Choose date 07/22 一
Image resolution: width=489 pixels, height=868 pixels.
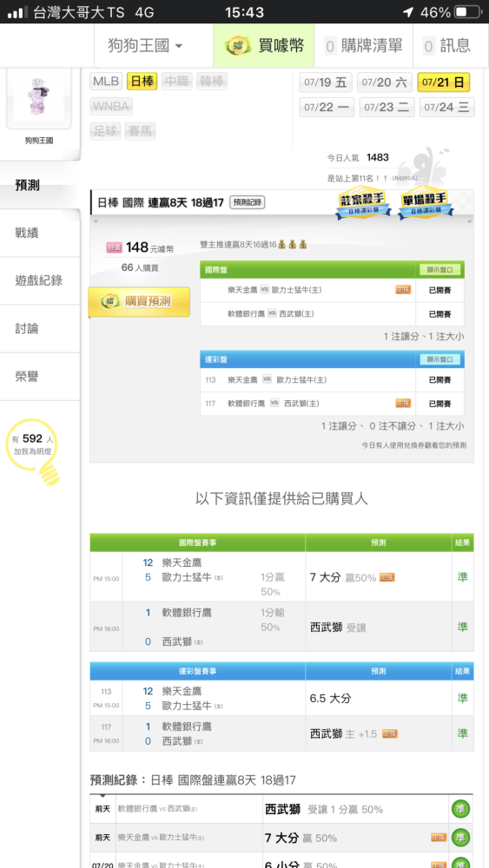click(327, 107)
